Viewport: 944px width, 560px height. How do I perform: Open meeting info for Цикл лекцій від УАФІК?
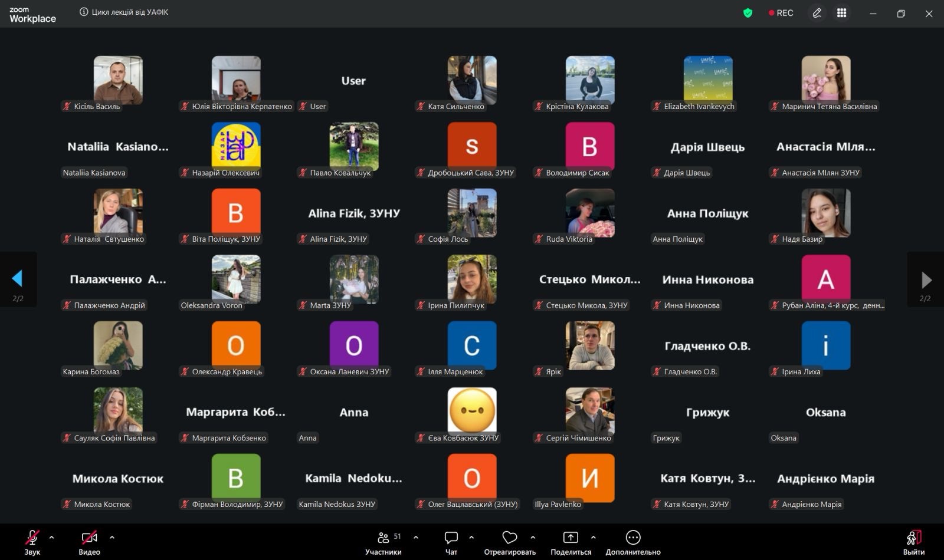[x=84, y=12]
